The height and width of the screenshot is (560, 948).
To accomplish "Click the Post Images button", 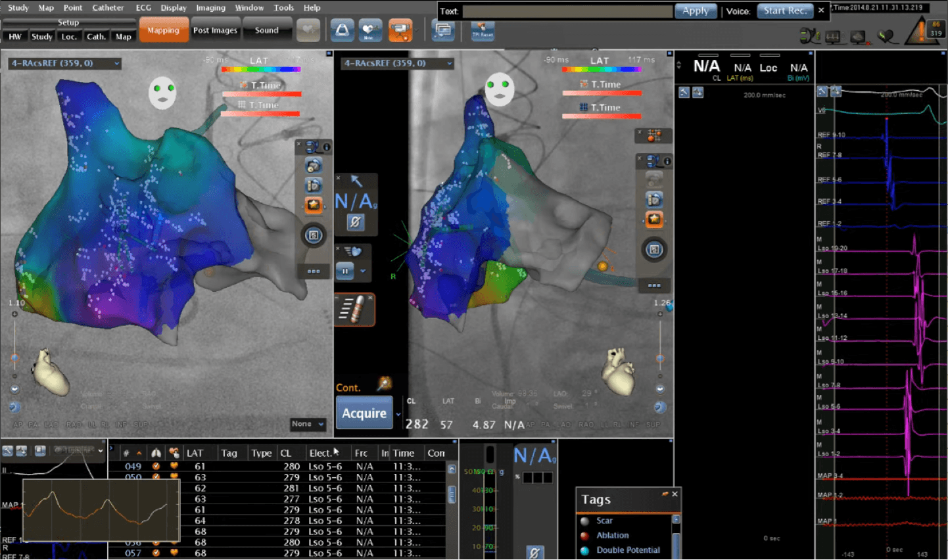I will tap(215, 30).
